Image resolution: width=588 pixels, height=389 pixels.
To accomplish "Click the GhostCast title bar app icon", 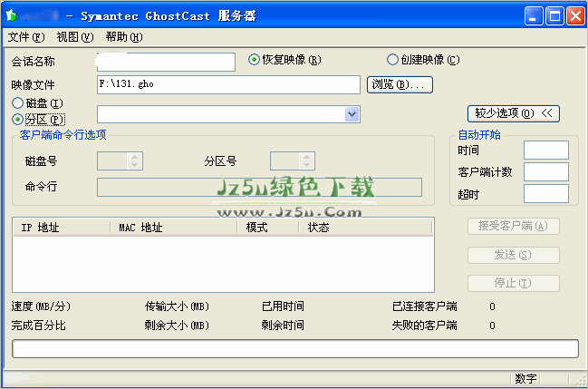I will point(11,15).
